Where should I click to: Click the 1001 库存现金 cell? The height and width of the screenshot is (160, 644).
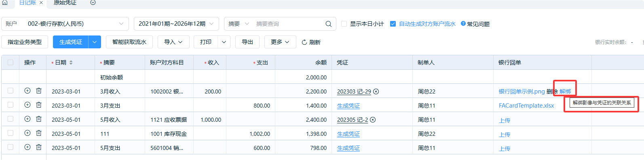(169, 134)
